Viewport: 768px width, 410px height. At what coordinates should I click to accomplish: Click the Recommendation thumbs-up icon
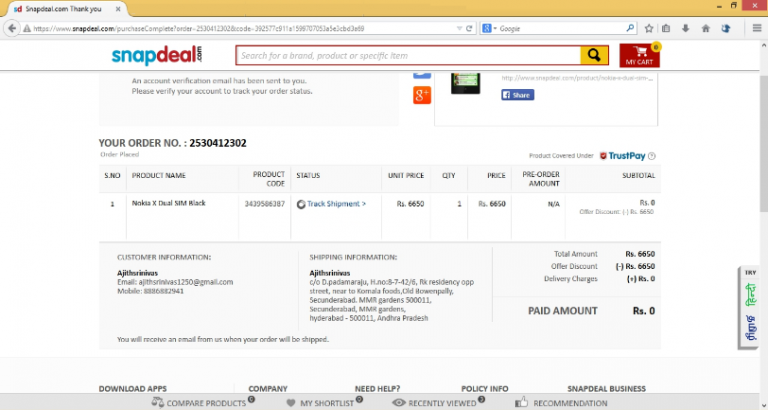click(x=521, y=402)
